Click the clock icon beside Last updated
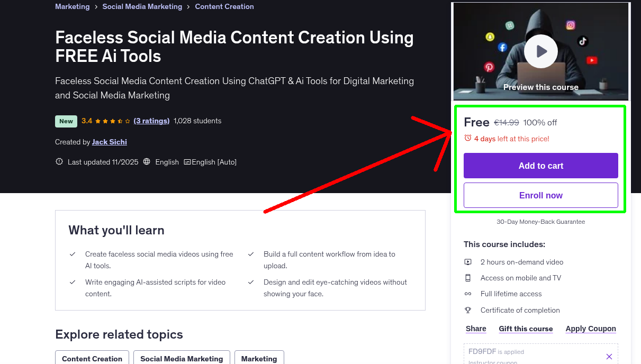 (x=59, y=162)
